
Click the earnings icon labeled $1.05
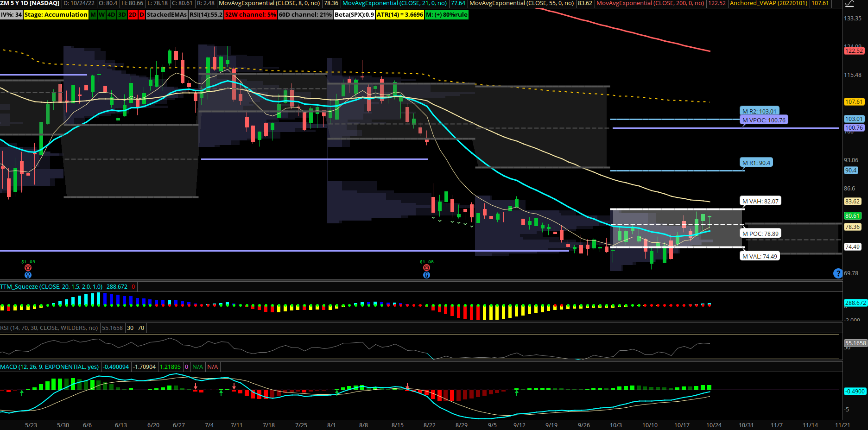pyautogui.click(x=426, y=268)
